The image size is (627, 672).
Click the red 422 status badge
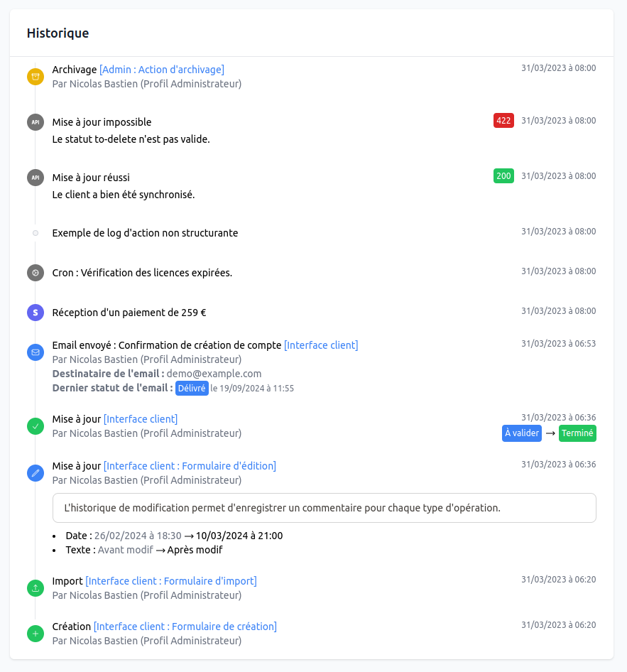click(x=503, y=121)
